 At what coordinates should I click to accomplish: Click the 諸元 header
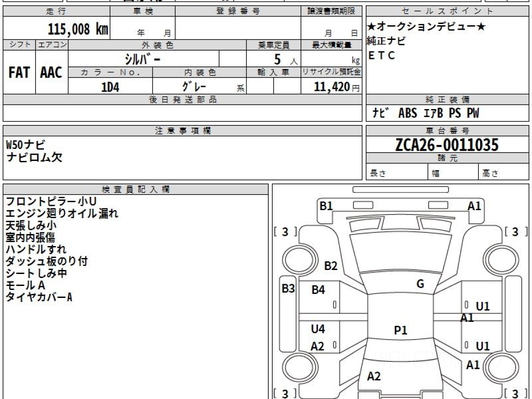click(448, 158)
